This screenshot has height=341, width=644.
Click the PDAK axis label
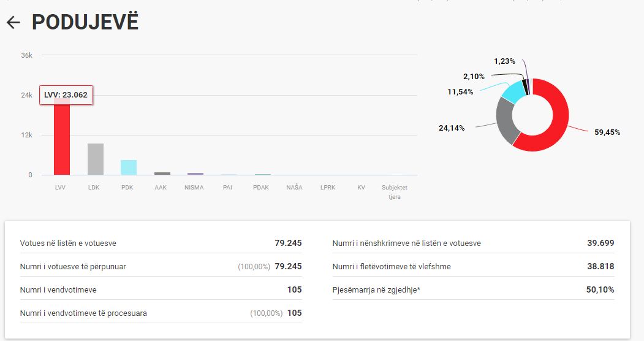(261, 188)
